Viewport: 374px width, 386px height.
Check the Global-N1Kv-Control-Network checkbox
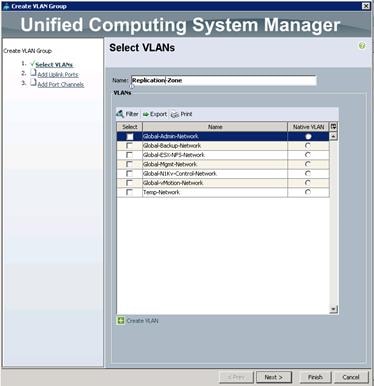pos(129,174)
